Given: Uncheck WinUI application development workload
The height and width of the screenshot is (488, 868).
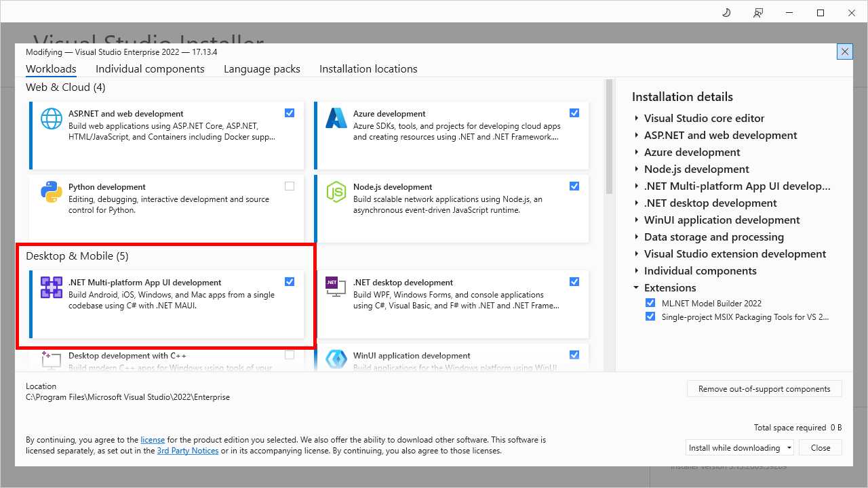Looking at the screenshot, I should tap(574, 355).
